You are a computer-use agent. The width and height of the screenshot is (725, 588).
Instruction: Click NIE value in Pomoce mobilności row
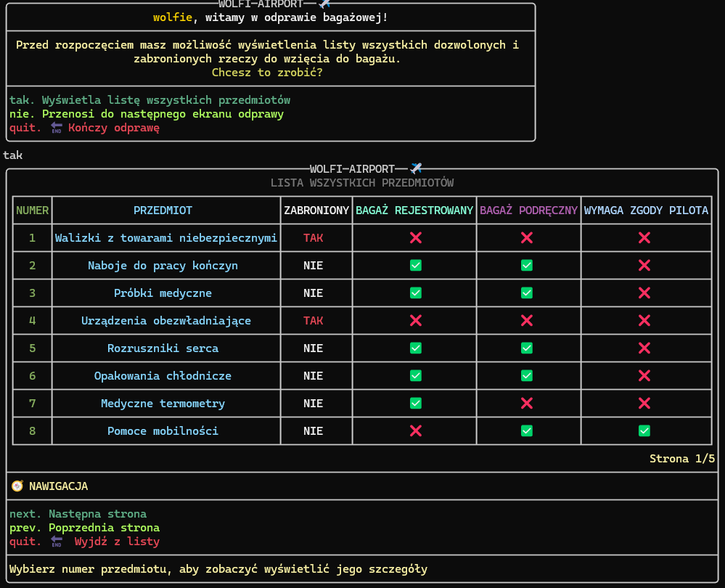point(313,430)
